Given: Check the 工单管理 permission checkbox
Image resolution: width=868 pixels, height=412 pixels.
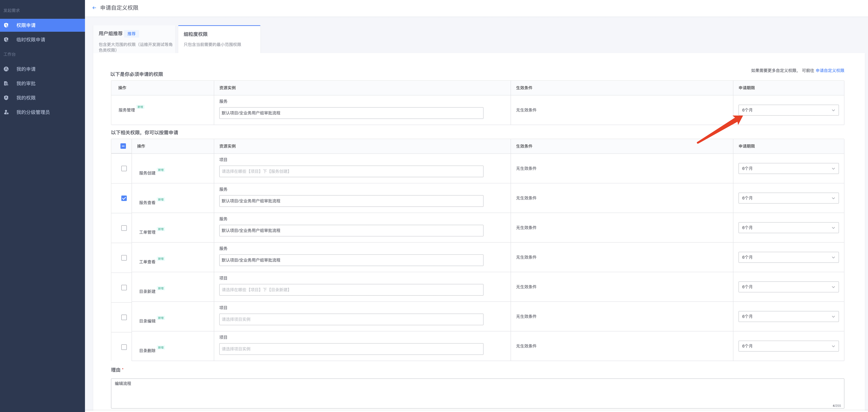Looking at the screenshot, I should [x=124, y=228].
